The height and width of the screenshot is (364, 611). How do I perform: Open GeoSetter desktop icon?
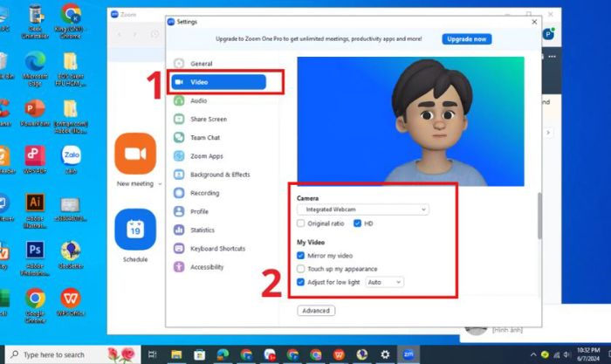(71, 251)
